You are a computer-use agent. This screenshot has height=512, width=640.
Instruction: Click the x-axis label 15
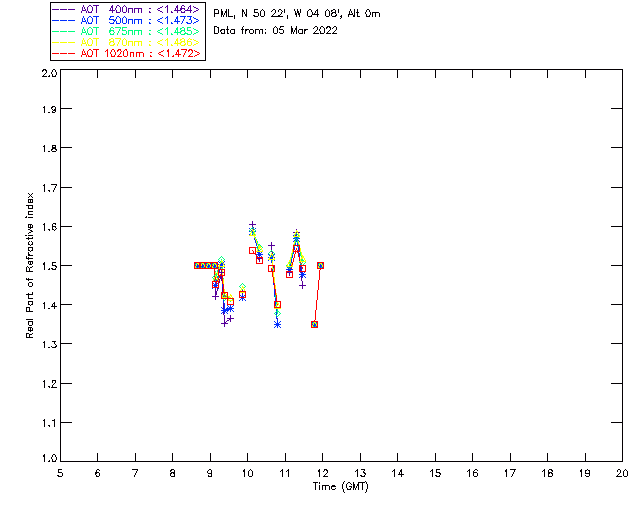pyautogui.click(x=435, y=473)
